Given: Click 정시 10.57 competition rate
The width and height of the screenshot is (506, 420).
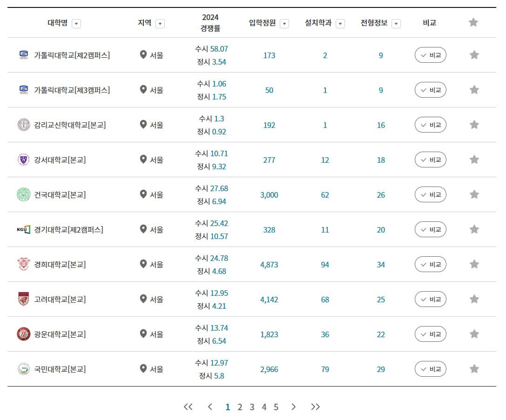Looking at the screenshot, I should (x=211, y=236).
